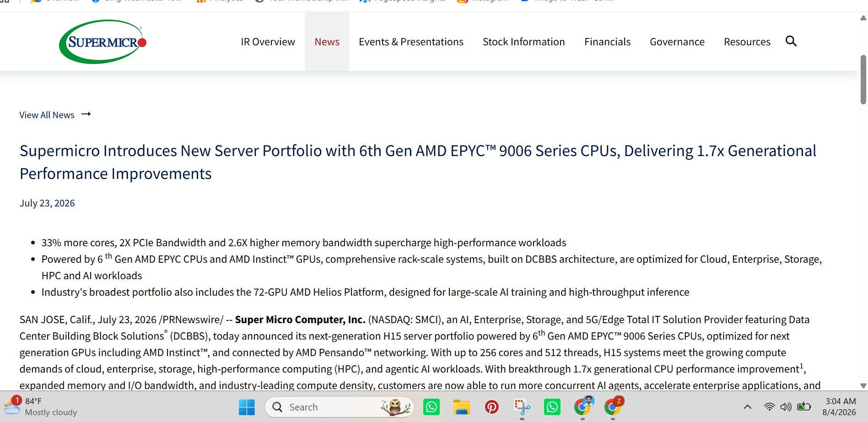Open the Resources menu
868x422 pixels.
click(x=747, y=42)
